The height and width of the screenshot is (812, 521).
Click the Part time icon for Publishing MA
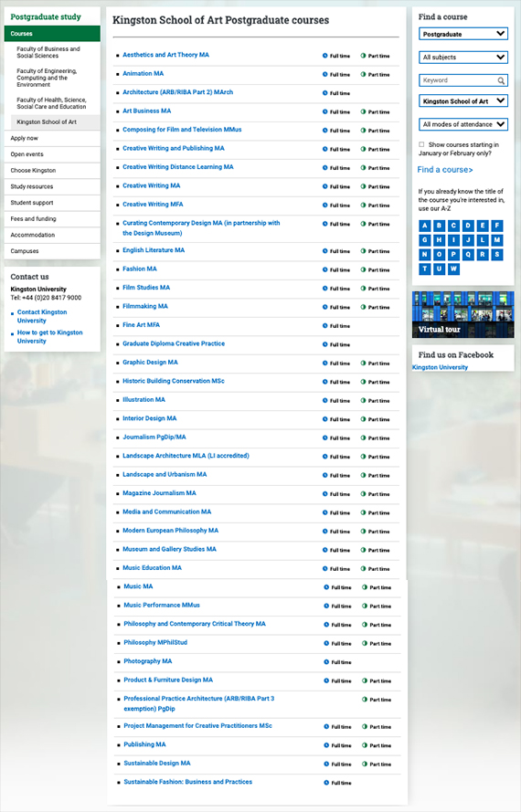click(x=365, y=745)
